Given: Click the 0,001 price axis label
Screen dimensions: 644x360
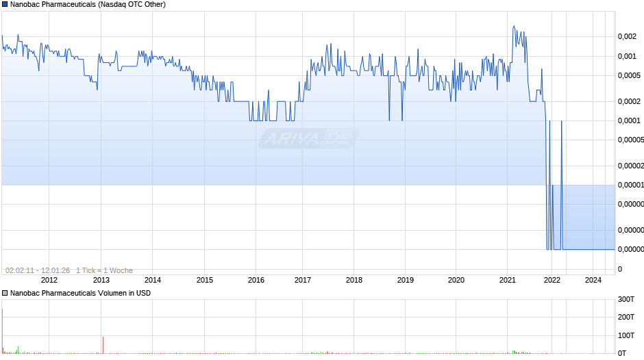Looking at the screenshot, I should coord(627,56).
